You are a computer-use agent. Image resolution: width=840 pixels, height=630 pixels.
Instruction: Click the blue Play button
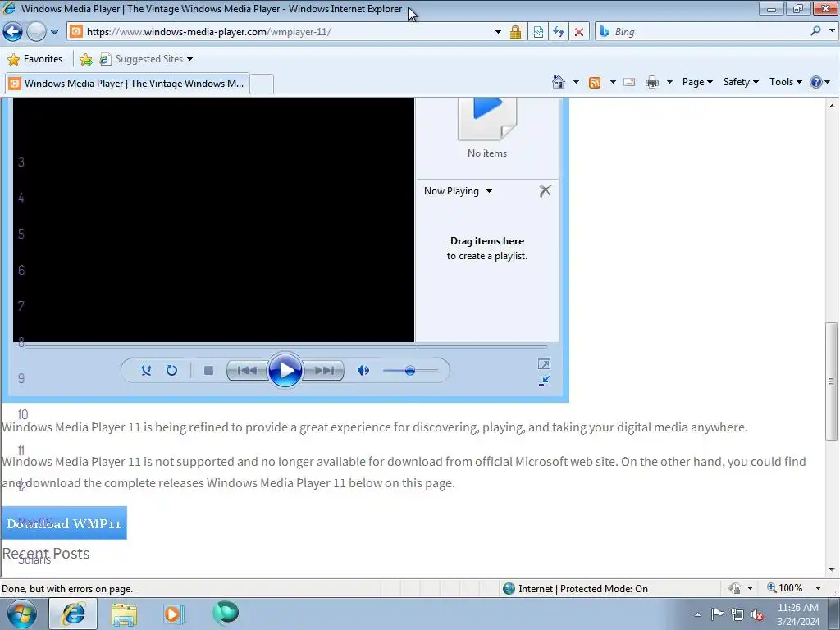(x=285, y=370)
